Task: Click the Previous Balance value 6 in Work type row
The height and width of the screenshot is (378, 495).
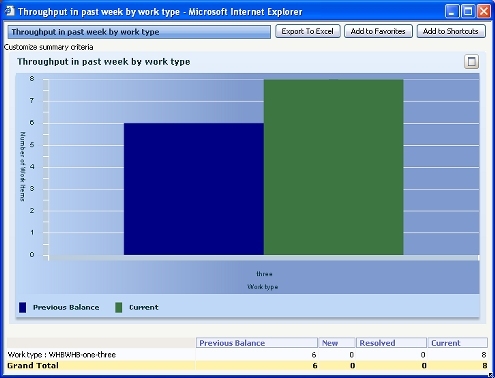Action: click(x=314, y=355)
